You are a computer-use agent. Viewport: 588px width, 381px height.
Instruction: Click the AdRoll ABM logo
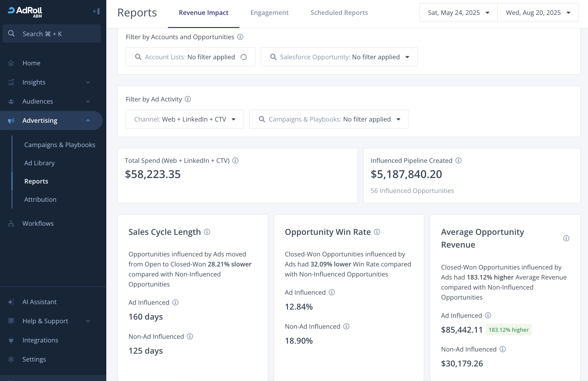tap(25, 12)
